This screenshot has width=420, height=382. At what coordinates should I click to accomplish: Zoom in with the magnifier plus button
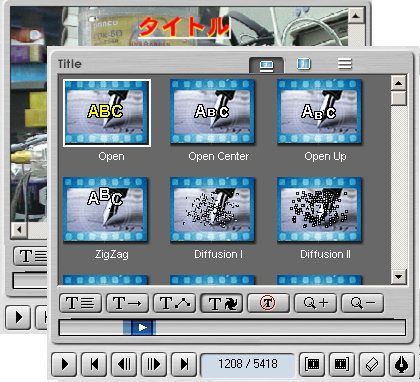[x=315, y=303]
